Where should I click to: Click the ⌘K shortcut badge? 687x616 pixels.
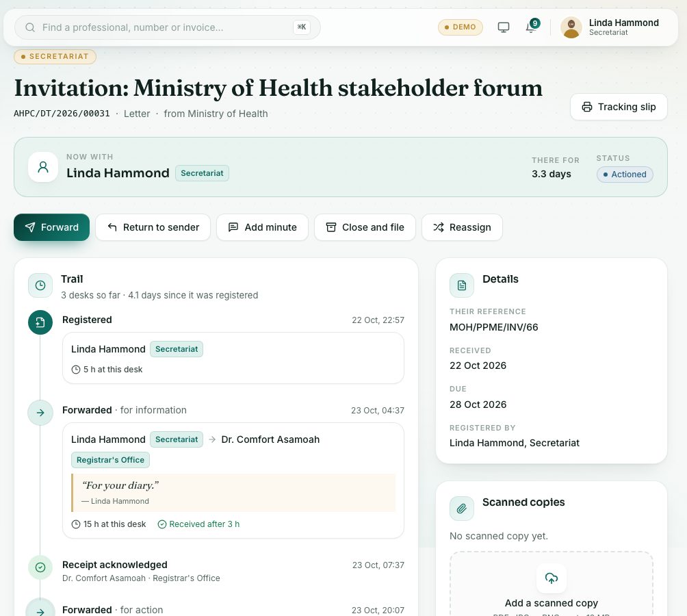302,27
